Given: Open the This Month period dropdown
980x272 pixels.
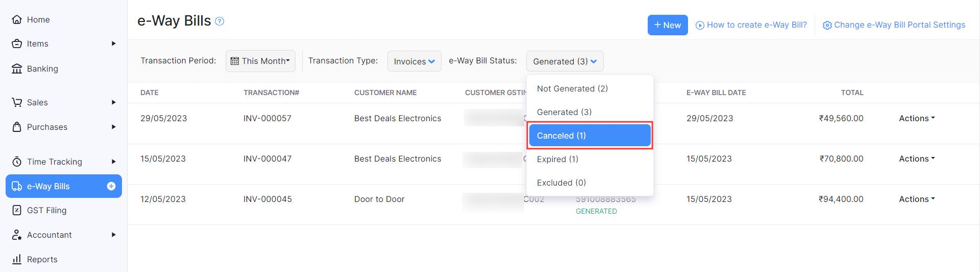Looking at the screenshot, I should pyautogui.click(x=260, y=61).
